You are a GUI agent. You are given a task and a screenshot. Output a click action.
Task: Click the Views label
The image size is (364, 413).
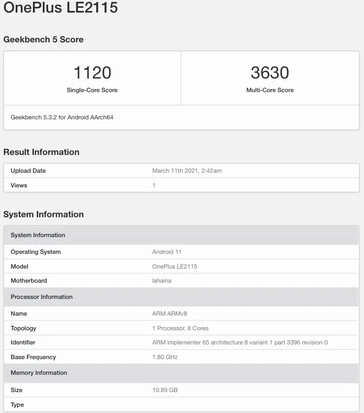tap(19, 185)
